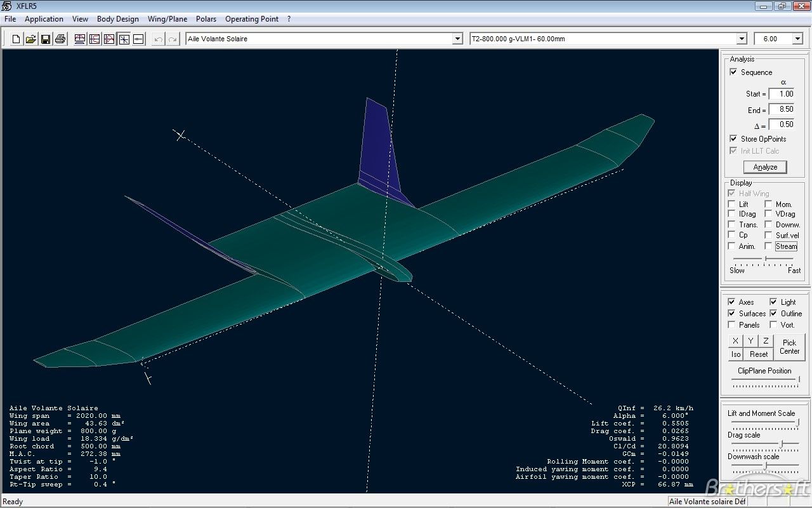Click the End alpha input field

coord(782,109)
